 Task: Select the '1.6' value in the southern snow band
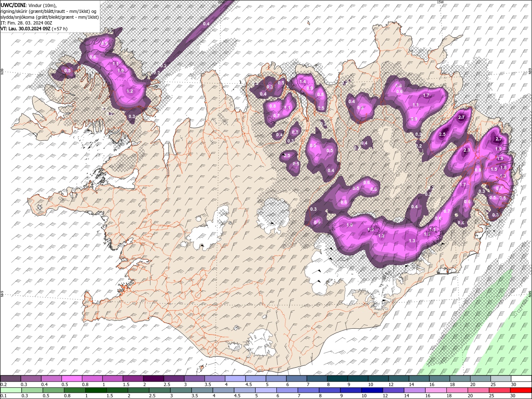click(350, 225)
